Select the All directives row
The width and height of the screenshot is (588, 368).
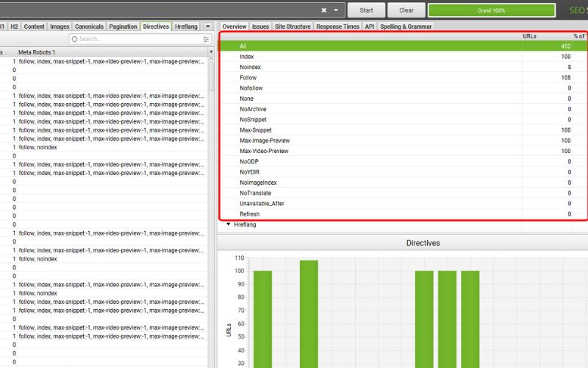pyautogui.click(x=404, y=46)
